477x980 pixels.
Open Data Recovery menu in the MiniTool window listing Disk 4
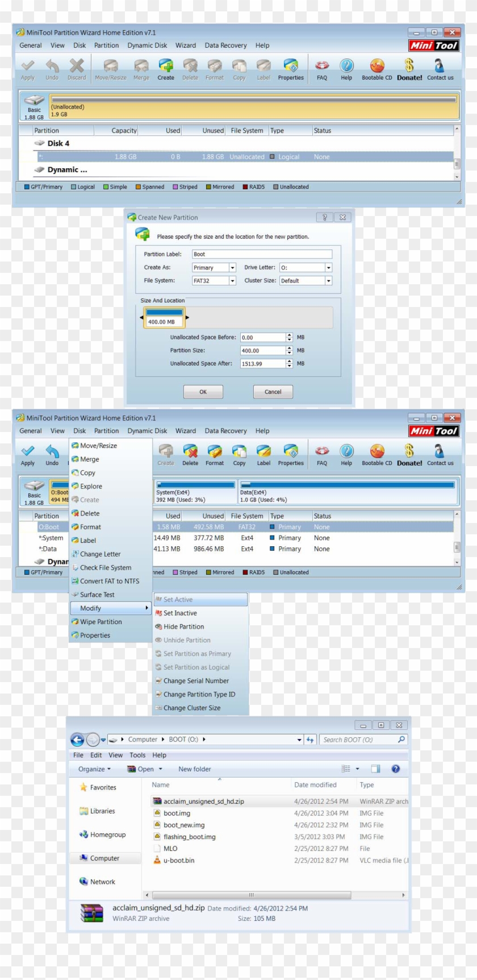[225, 45]
